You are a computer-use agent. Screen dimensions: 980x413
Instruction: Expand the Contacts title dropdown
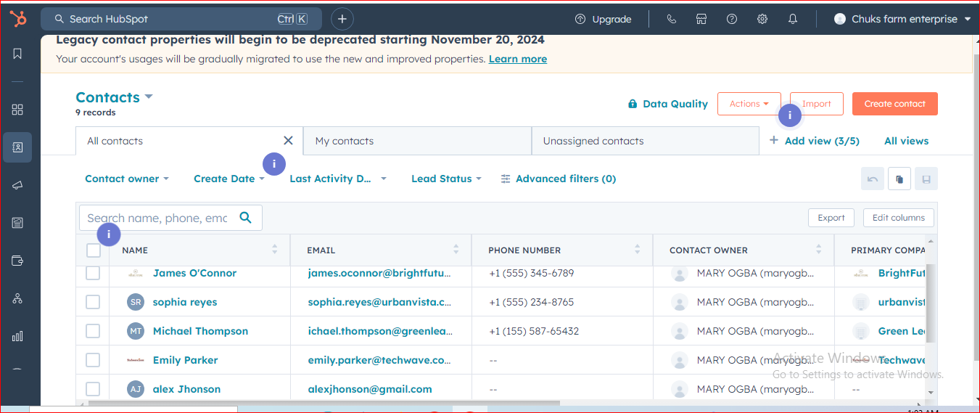click(115, 97)
